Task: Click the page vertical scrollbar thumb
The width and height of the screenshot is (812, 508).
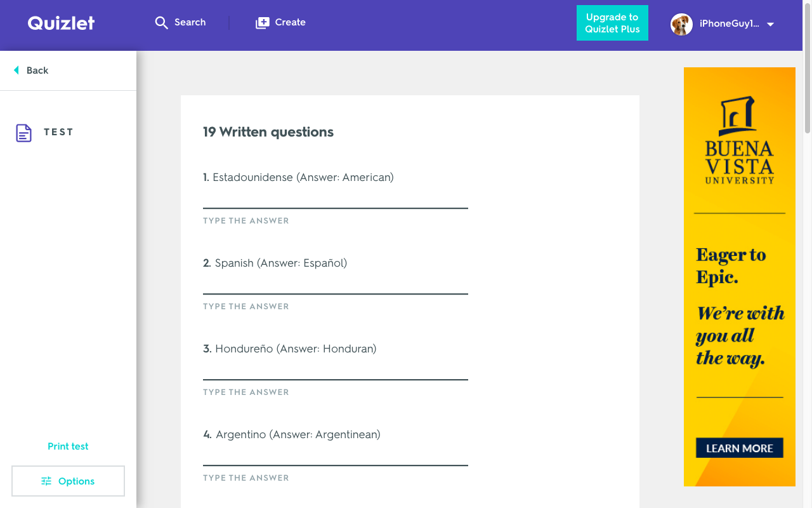Action: 808,67
